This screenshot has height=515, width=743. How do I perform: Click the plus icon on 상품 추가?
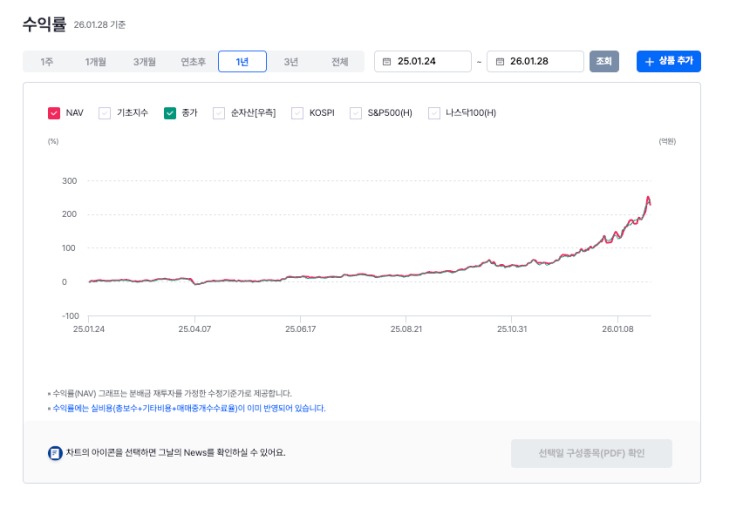point(650,62)
